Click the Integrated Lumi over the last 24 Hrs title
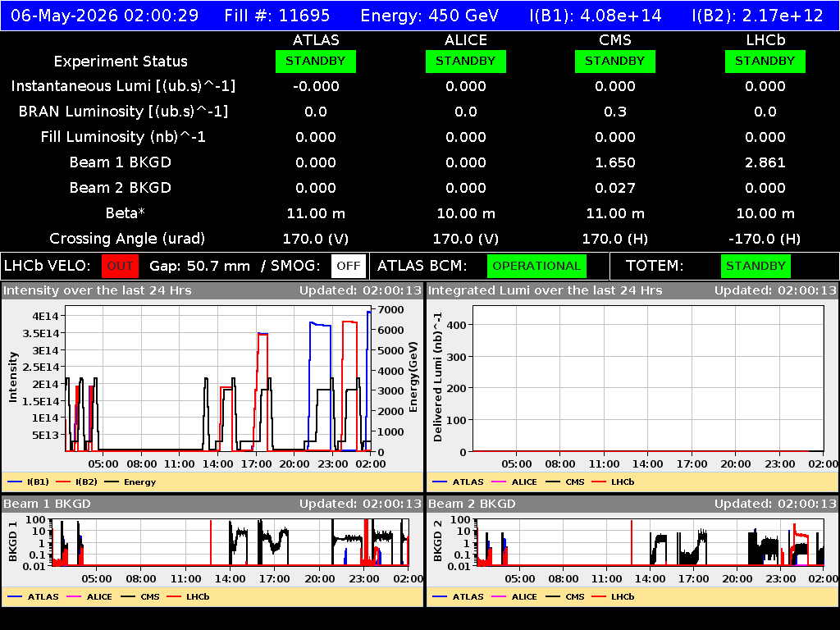Image resolution: width=840 pixels, height=630 pixels. pos(546,290)
